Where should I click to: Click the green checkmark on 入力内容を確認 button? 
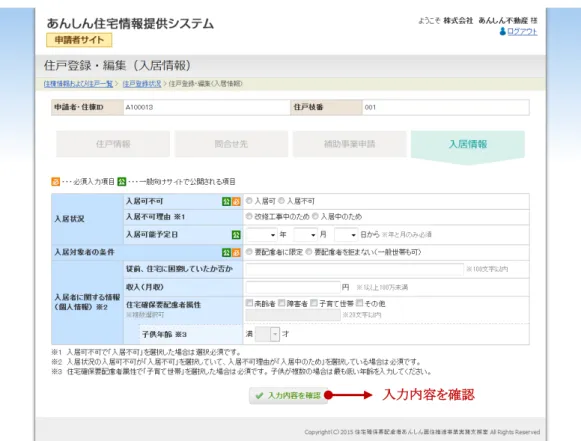[x=259, y=395]
